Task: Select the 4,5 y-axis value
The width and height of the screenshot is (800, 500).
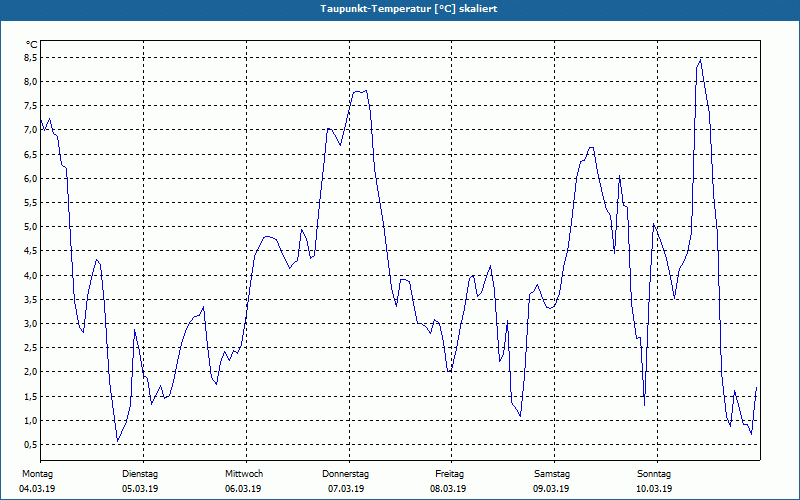Action: (x=32, y=251)
